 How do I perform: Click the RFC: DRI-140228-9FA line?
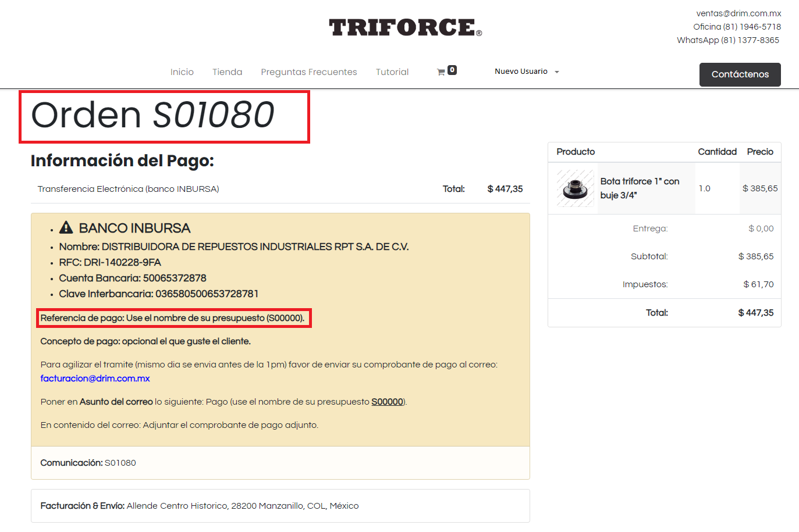pos(110,262)
